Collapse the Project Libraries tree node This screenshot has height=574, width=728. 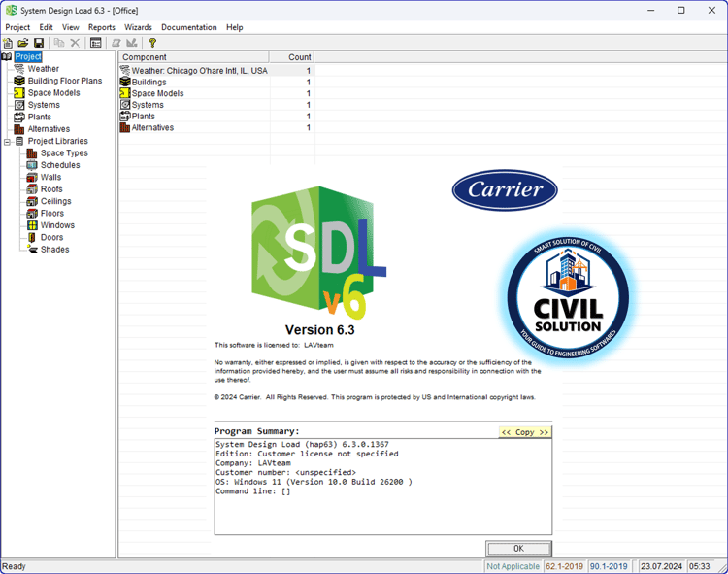[7, 142]
